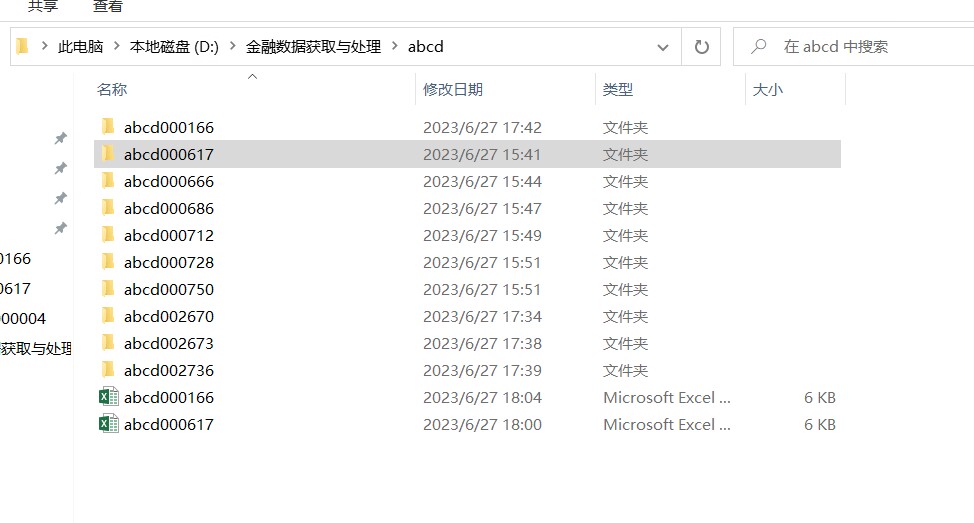The width and height of the screenshot is (974, 523).
Task: Click abcd breadcrumb segment
Action: 426,47
